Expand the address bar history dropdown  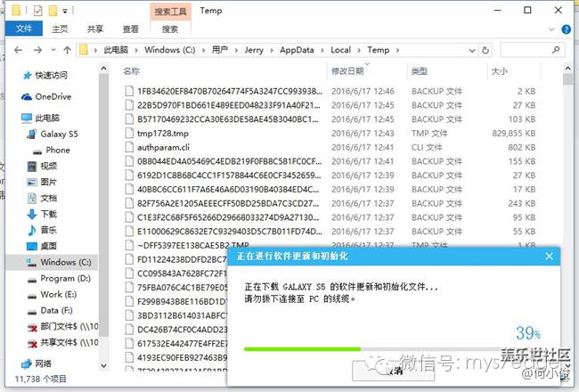pos(472,50)
